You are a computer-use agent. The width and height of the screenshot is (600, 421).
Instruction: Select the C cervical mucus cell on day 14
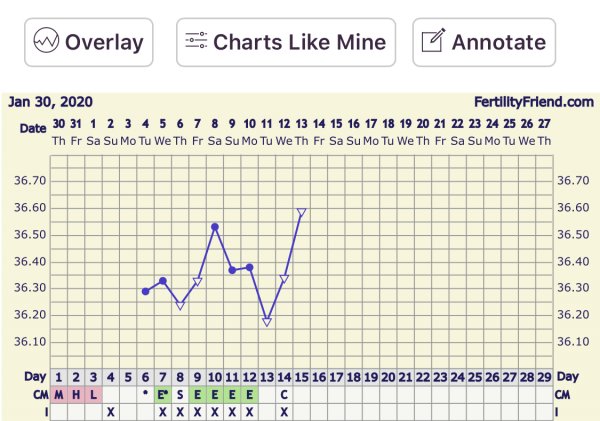point(284,394)
